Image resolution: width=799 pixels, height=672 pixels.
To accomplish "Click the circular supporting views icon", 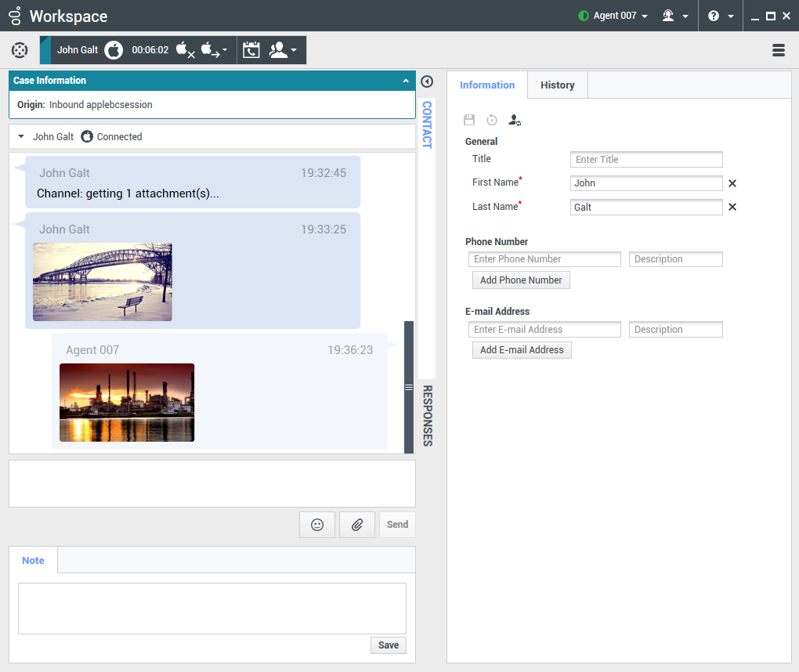I will (x=20, y=50).
